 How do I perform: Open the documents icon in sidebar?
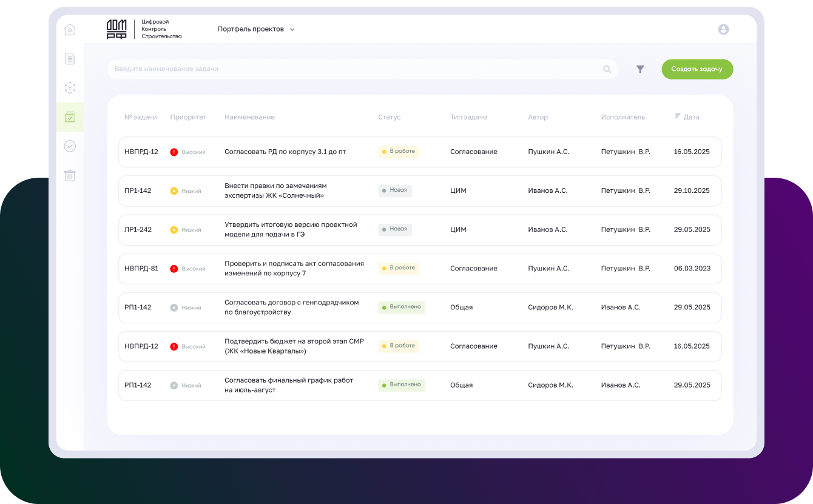click(x=70, y=59)
